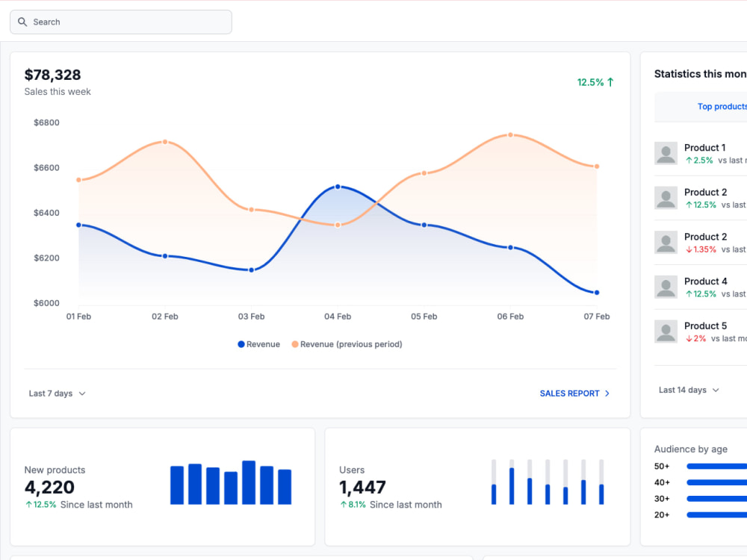Open the SALES REPORT link
This screenshot has height=560, width=747.
574,393
